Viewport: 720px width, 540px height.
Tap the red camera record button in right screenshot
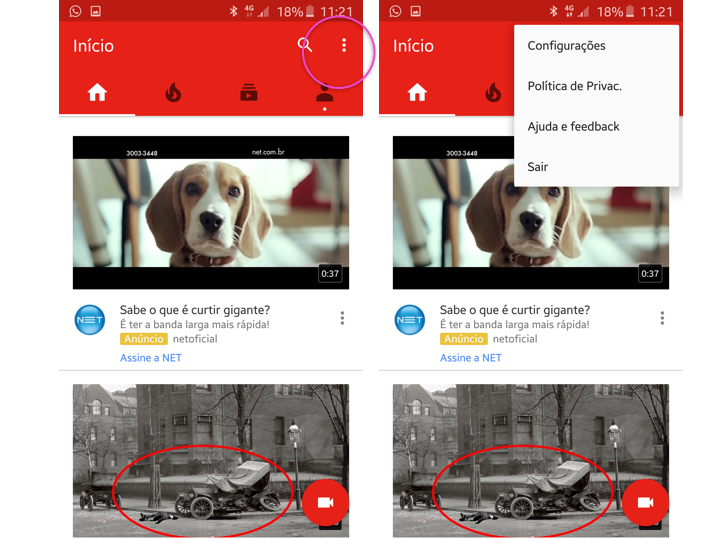645,502
